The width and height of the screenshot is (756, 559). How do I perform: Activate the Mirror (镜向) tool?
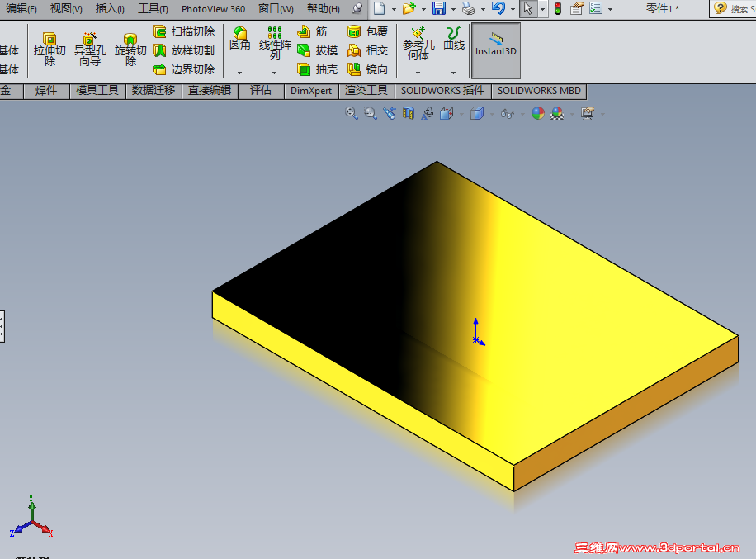click(367, 69)
